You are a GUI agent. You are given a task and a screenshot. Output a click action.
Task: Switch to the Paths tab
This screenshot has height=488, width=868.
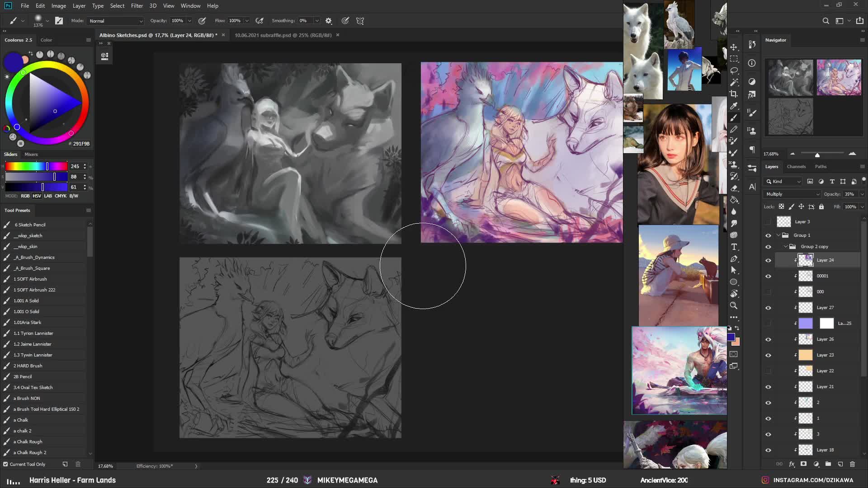(x=821, y=167)
